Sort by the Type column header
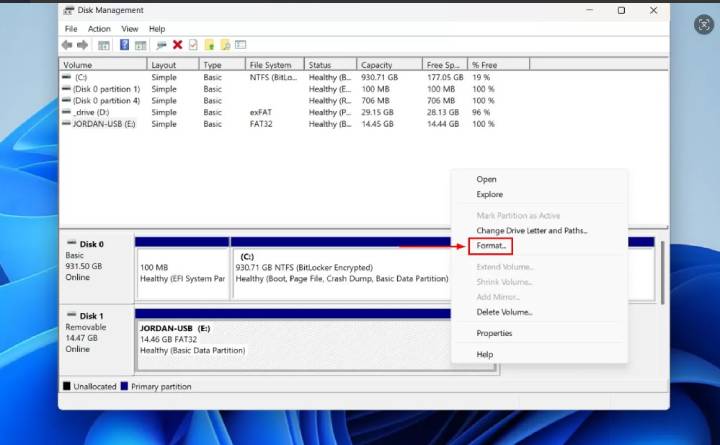 point(222,65)
